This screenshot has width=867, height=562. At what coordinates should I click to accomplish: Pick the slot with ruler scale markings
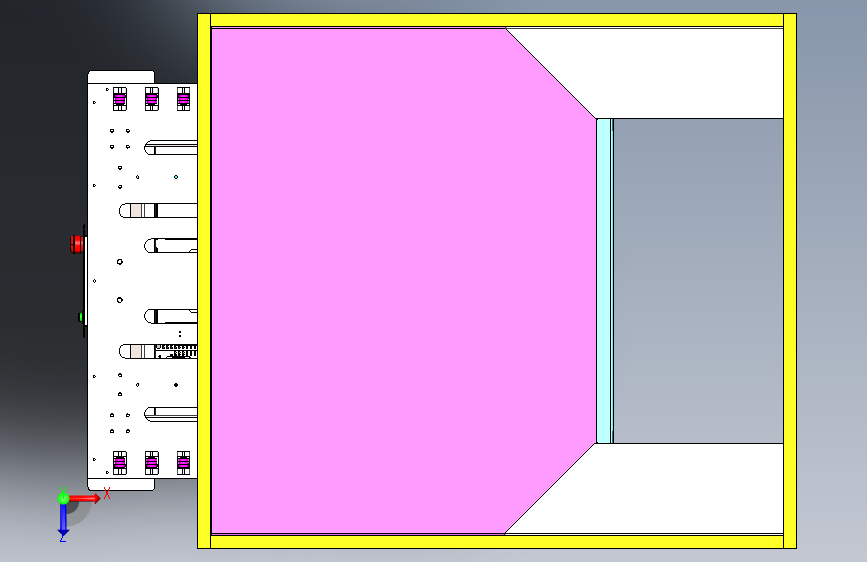tap(159, 351)
